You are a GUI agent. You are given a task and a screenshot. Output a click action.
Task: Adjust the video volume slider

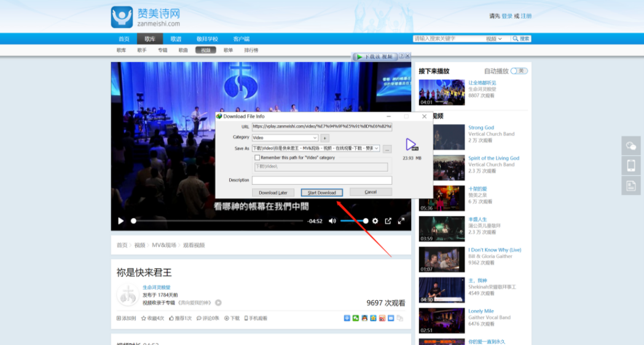click(x=354, y=221)
